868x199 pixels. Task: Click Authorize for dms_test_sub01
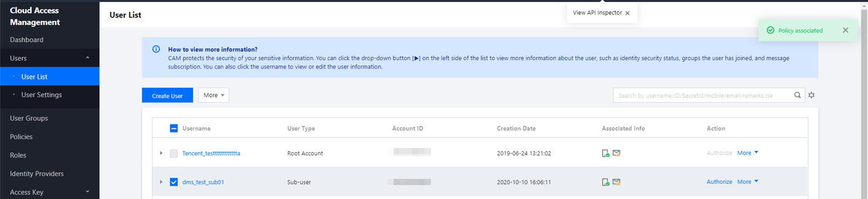pos(719,182)
